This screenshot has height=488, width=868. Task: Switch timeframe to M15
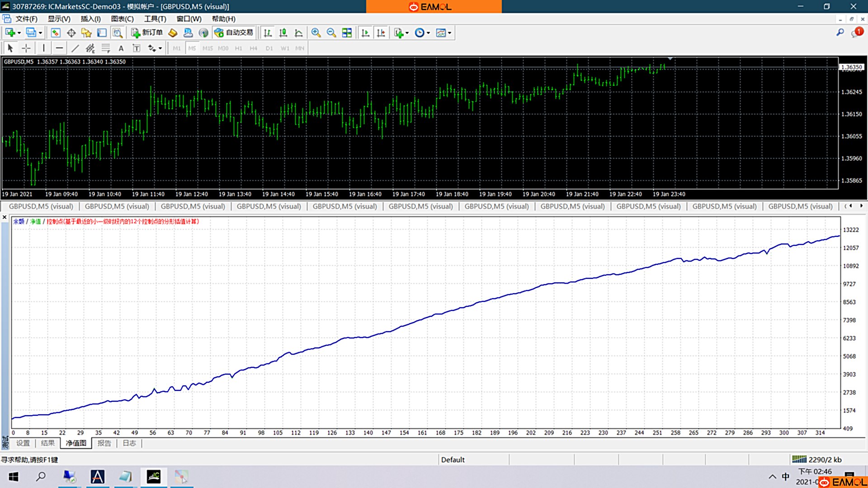[x=208, y=48]
